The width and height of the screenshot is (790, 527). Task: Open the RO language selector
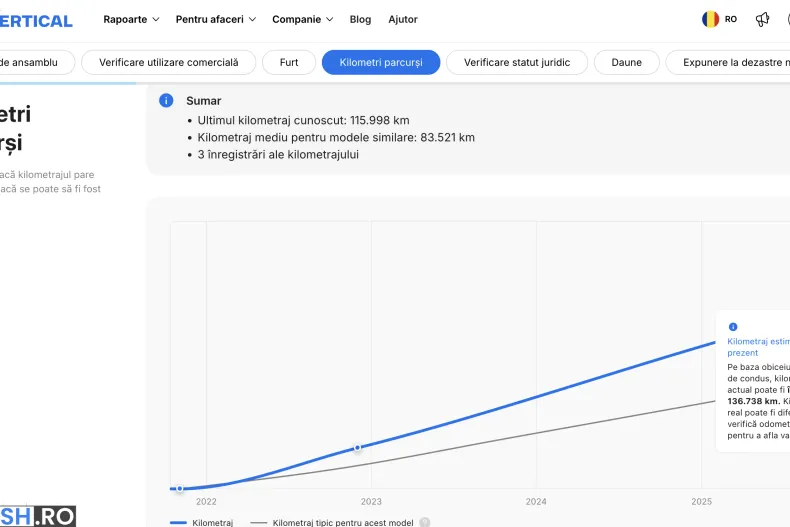[731, 19]
